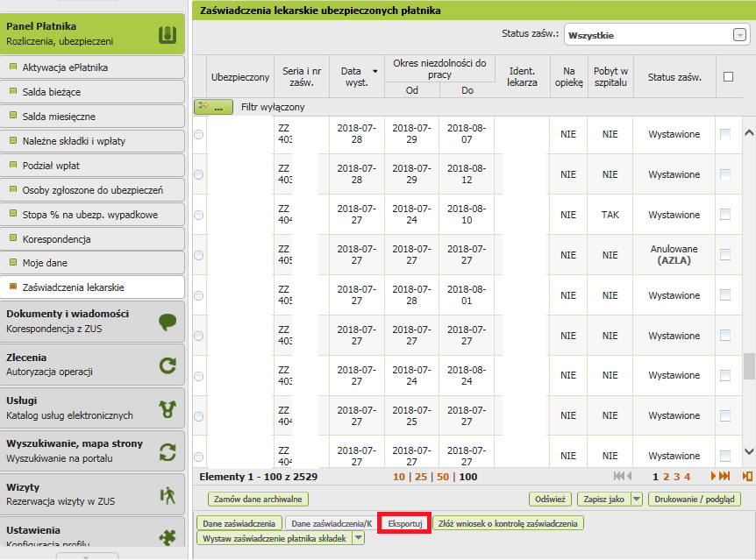Expand the Dokumenty i wiadomości section
Viewport: 756px width, 560px height.
pos(92,322)
